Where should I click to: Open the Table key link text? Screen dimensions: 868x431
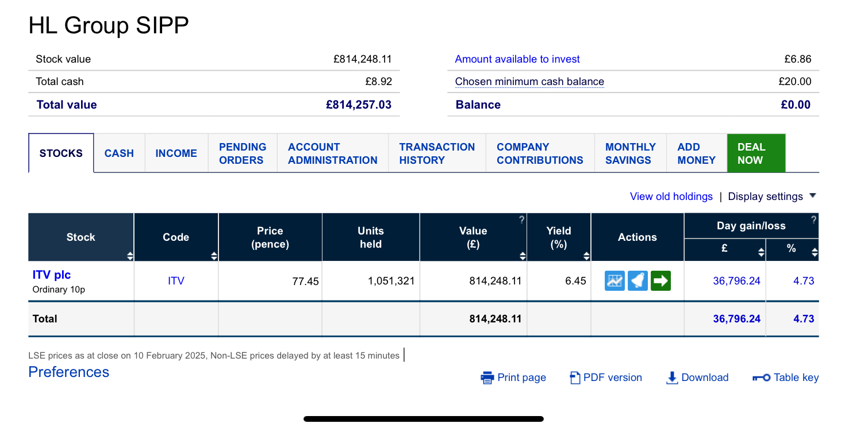(796, 378)
